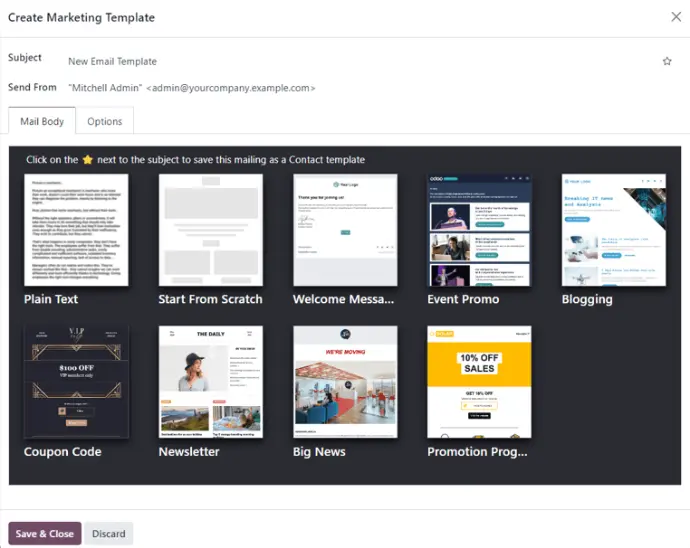Image resolution: width=690 pixels, height=548 pixels.
Task: Click Save & Close button
Action: pyautogui.click(x=45, y=533)
